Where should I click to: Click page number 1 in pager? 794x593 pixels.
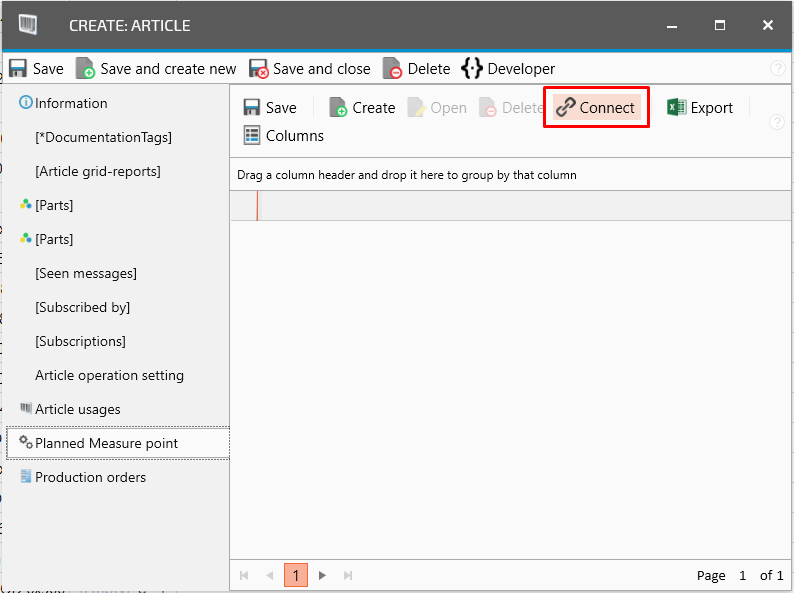click(x=295, y=575)
